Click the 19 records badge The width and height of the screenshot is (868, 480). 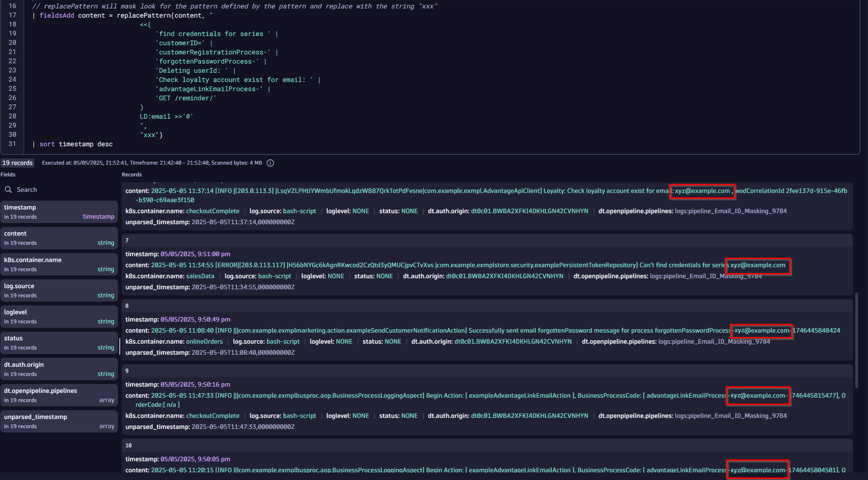pyautogui.click(x=17, y=163)
